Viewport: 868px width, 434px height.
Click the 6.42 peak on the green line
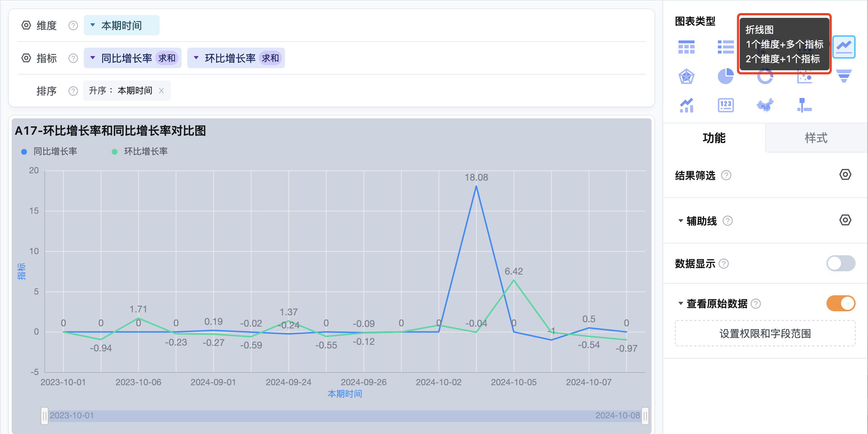coord(514,280)
